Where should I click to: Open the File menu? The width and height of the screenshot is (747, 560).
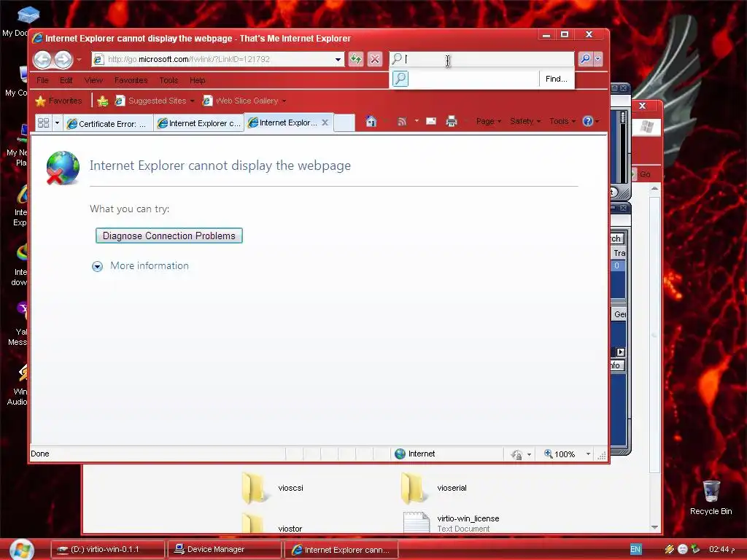[x=42, y=80]
